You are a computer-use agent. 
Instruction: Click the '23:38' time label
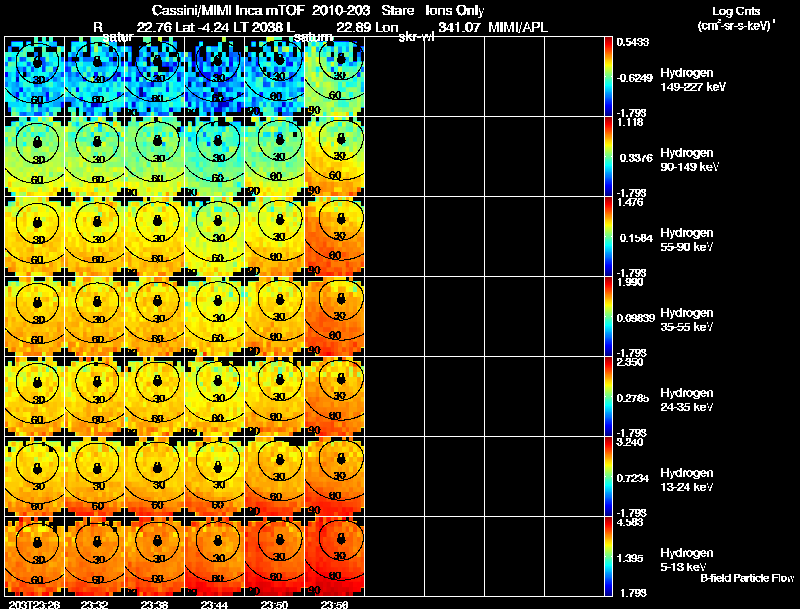(x=155, y=604)
